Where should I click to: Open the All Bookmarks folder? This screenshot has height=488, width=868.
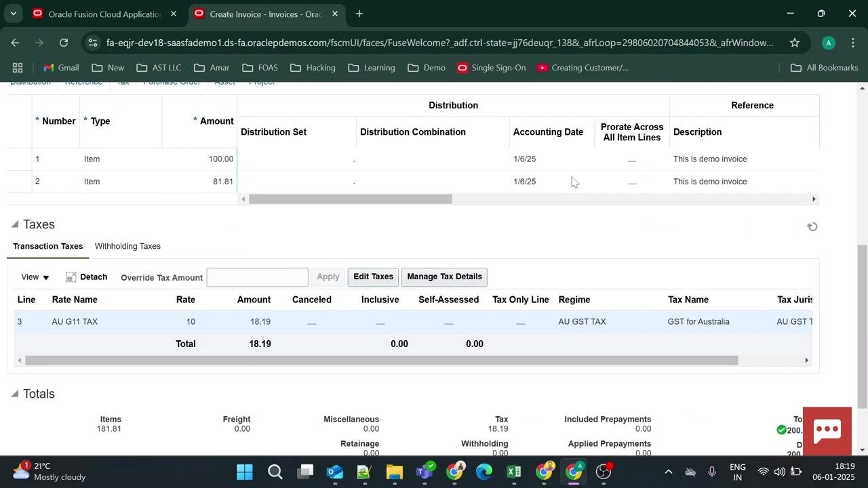[825, 68]
